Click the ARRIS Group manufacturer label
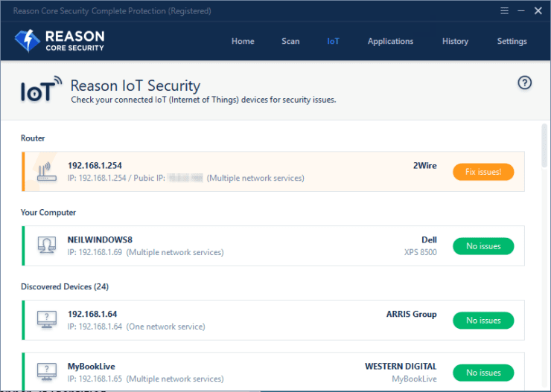The image size is (551, 392). [412, 314]
